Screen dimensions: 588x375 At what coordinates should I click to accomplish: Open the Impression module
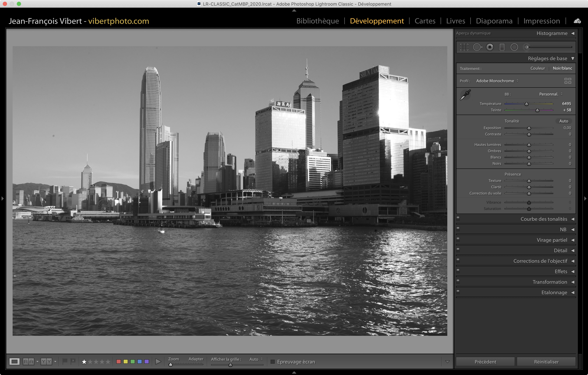tap(541, 21)
